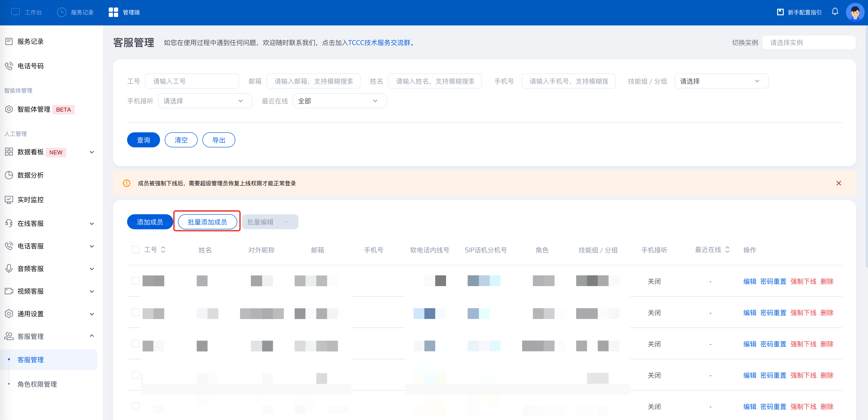Screen dimensions: 868x420
Task: Select 角色权限管理 in the sidebar
Action: click(37, 384)
